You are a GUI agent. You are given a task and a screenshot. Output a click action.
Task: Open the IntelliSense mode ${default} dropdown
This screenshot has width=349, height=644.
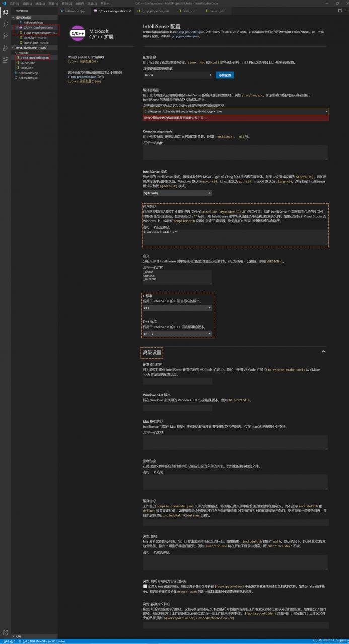(177, 193)
